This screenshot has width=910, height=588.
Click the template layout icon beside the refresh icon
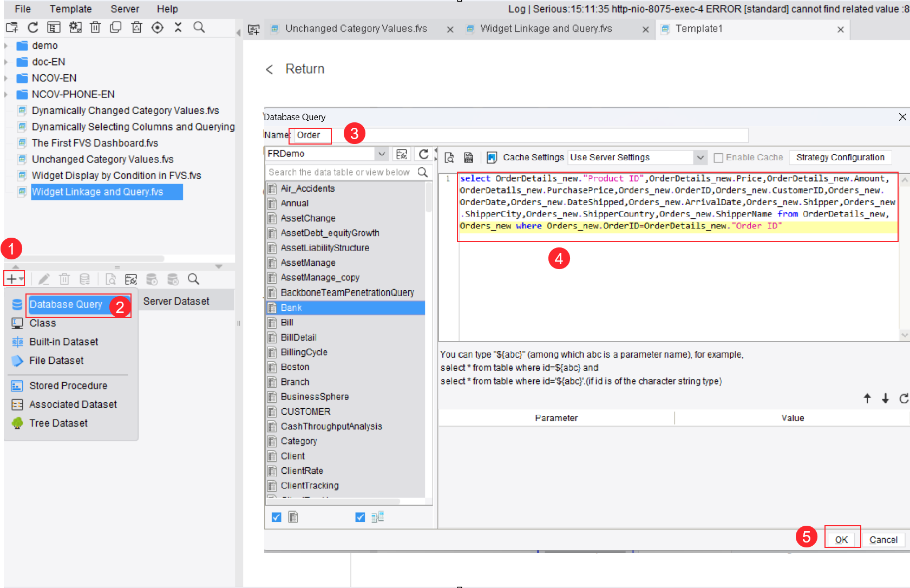pos(54,28)
